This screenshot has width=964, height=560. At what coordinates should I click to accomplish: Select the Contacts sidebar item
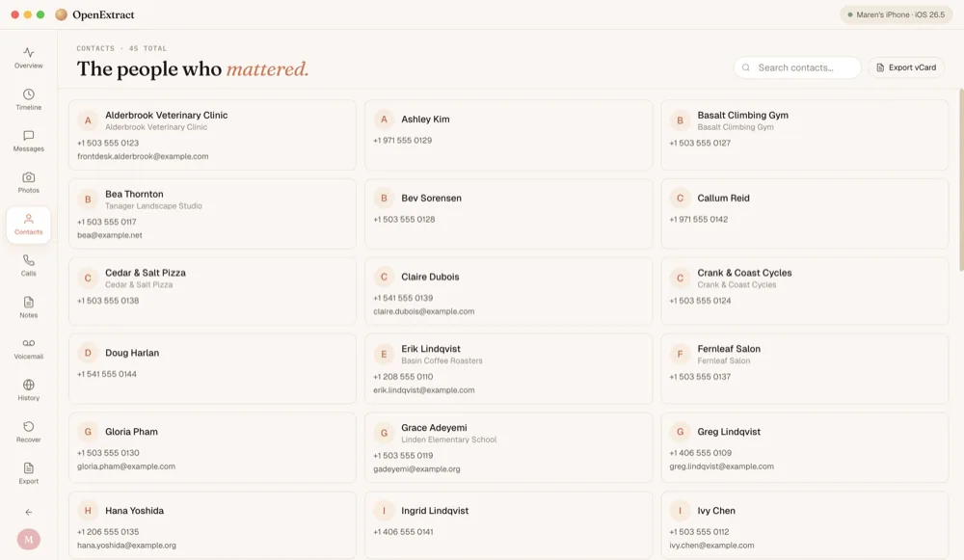tap(28, 225)
